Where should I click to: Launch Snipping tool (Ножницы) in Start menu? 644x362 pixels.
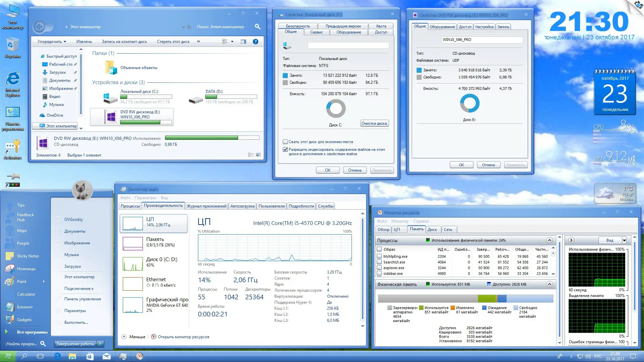(x=26, y=269)
